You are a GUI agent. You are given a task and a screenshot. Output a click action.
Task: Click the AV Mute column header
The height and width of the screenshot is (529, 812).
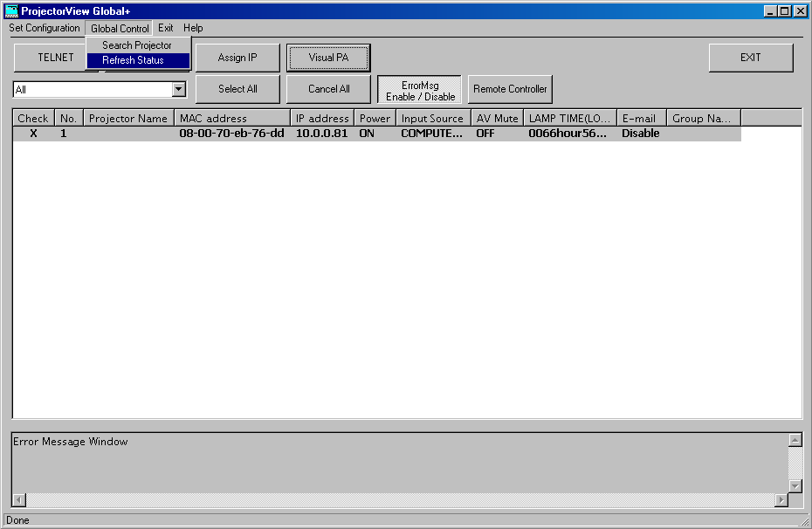[497, 118]
